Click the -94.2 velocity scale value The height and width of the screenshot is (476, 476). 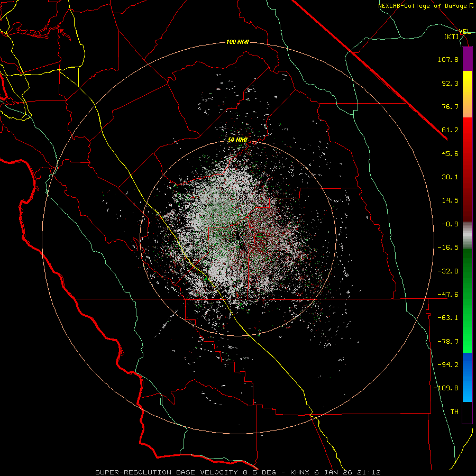[x=448, y=364]
